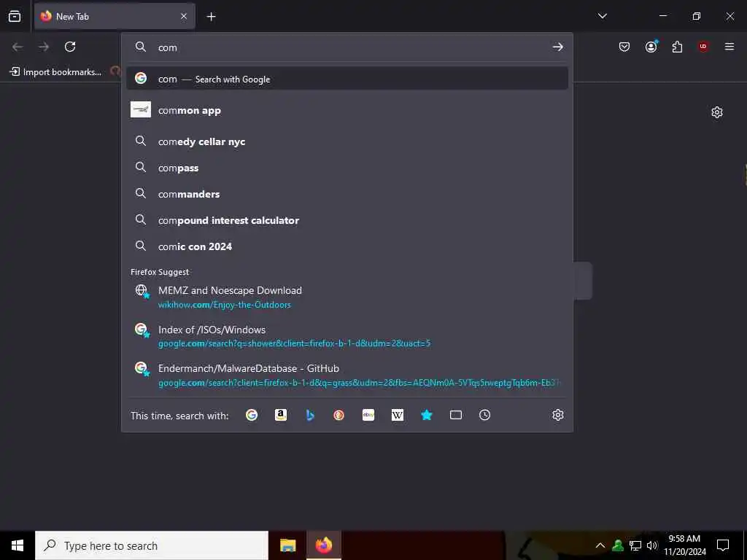Viewport: 747px width, 560px height.
Task: Search this time with Amazon icon
Action: pos(281,415)
